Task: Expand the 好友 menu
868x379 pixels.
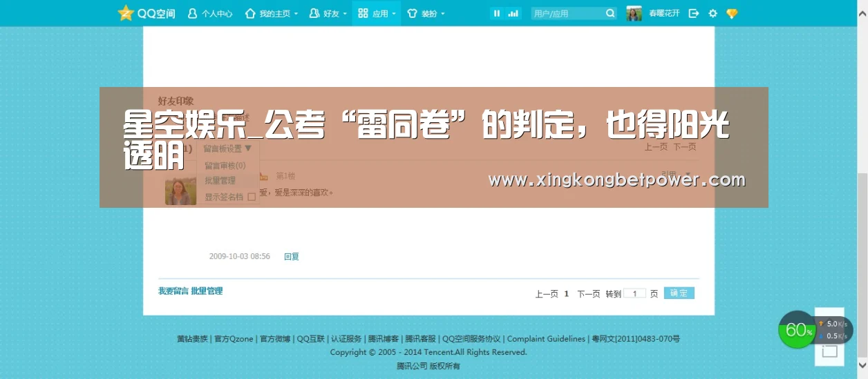Action: 328,13
